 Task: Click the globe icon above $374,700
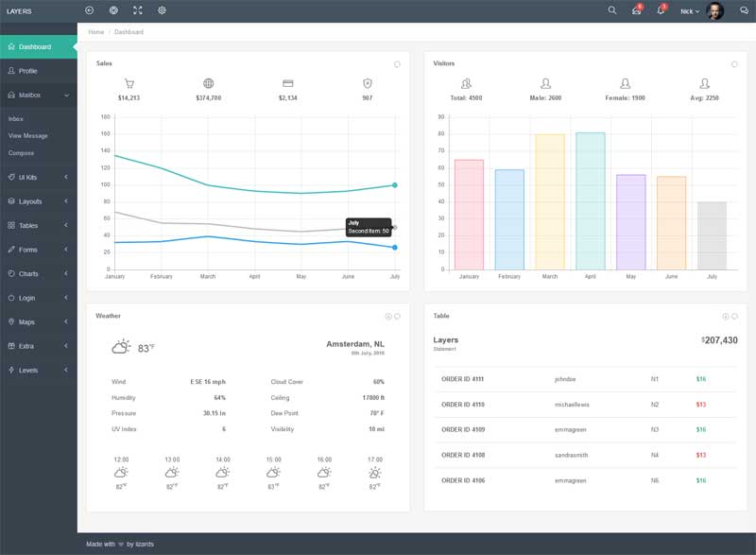(208, 83)
